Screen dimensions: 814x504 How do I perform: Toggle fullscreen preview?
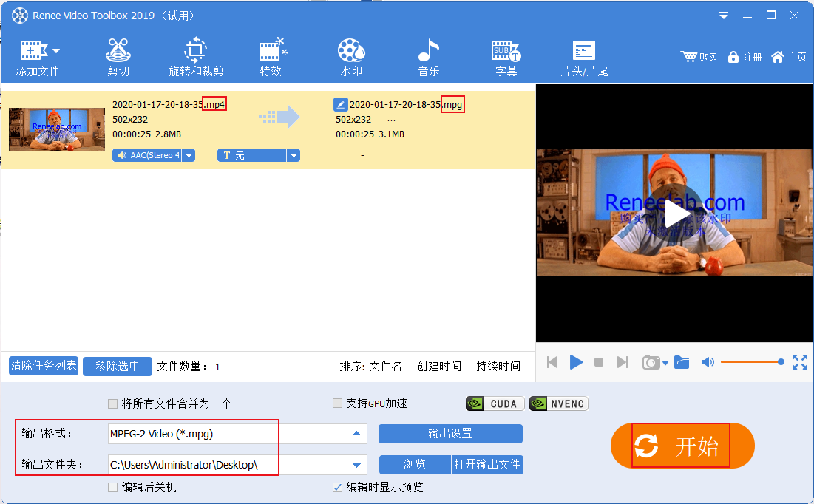[x=800, y=362]
